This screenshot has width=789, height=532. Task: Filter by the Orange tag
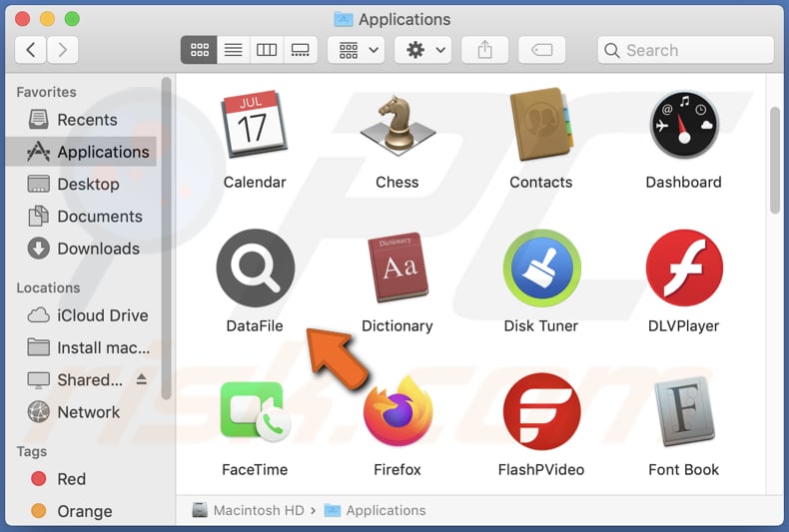click(82, 511)
